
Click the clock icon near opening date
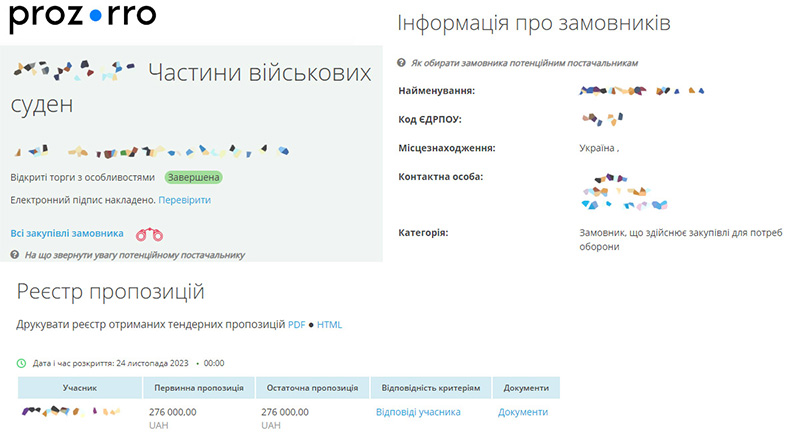tap(21, 362)
